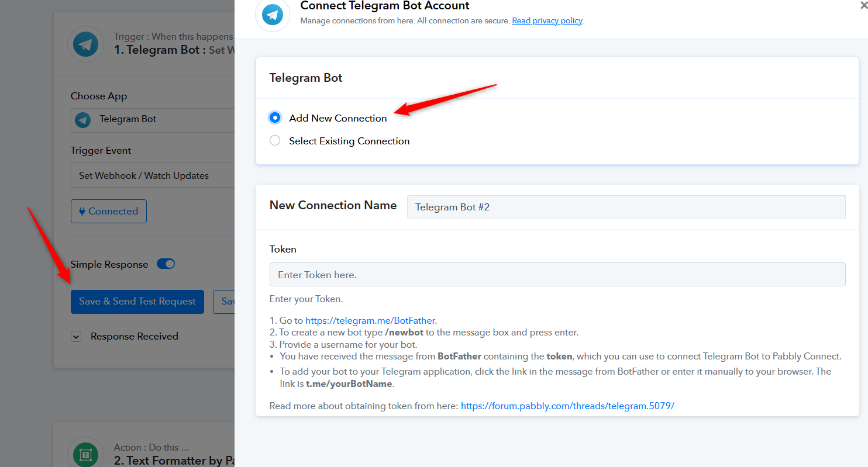Select the Add New Connection radio button
868x467 pixels.
tap(275, 117)
